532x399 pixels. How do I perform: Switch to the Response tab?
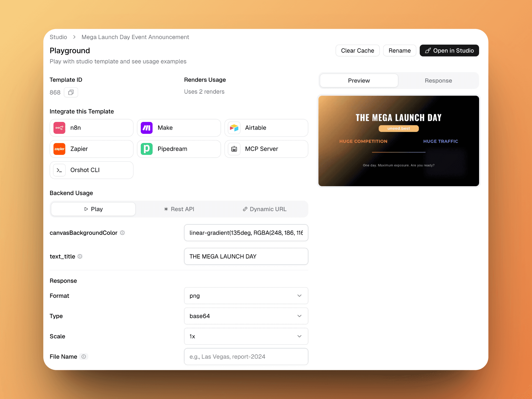438,80
